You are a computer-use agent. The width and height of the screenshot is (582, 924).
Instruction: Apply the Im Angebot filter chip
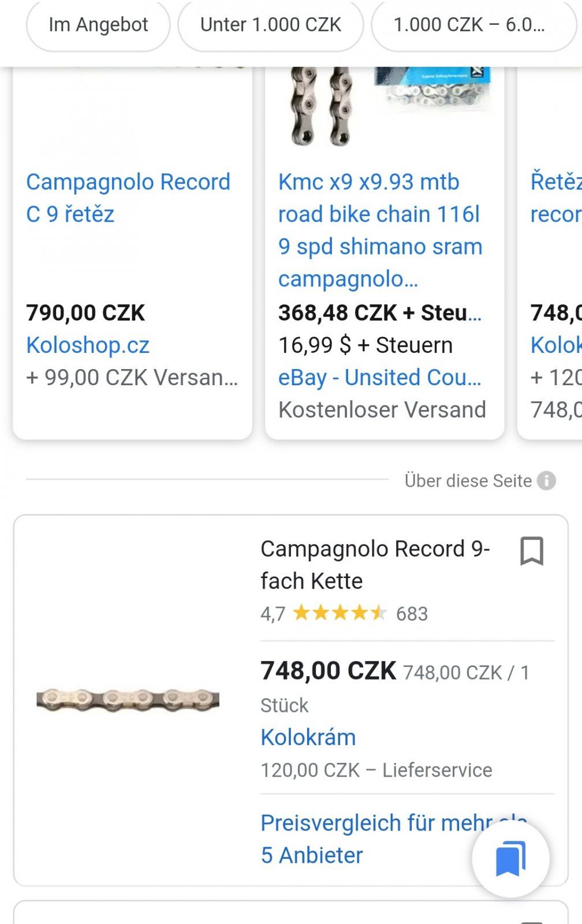point(98,25)
